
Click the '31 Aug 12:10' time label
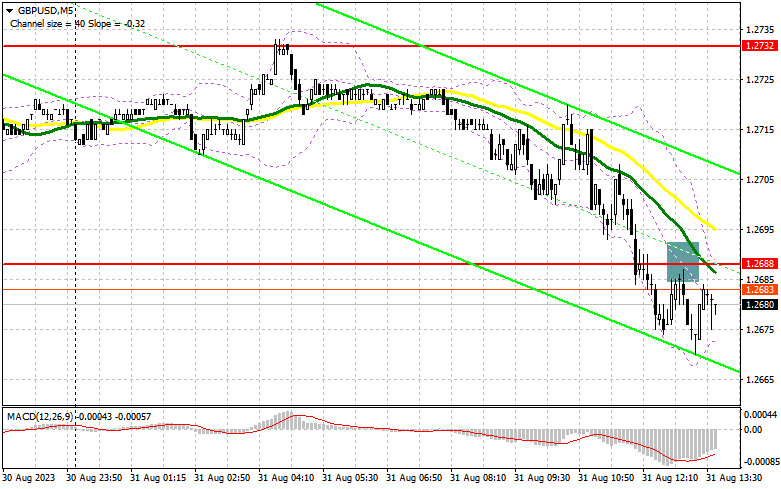tap(670, 478)
